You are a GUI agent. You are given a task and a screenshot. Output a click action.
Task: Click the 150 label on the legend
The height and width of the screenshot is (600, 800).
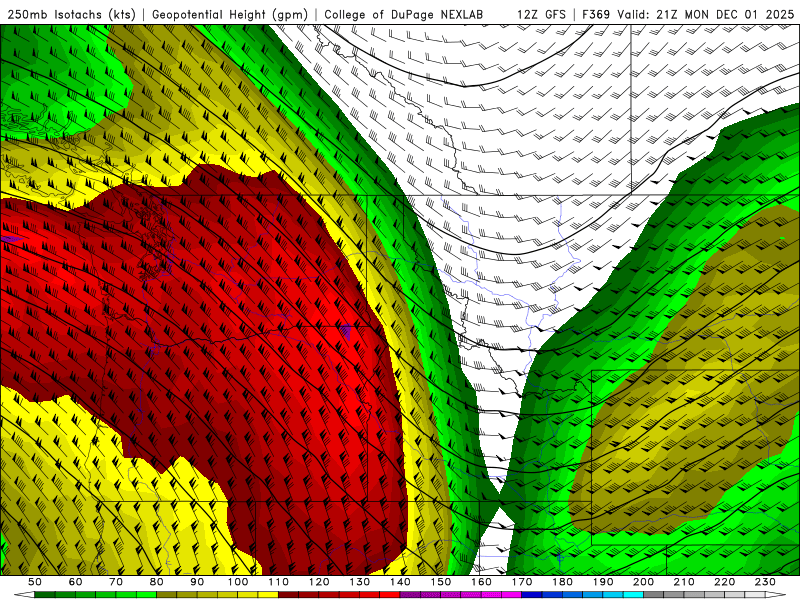click(441, 582)
